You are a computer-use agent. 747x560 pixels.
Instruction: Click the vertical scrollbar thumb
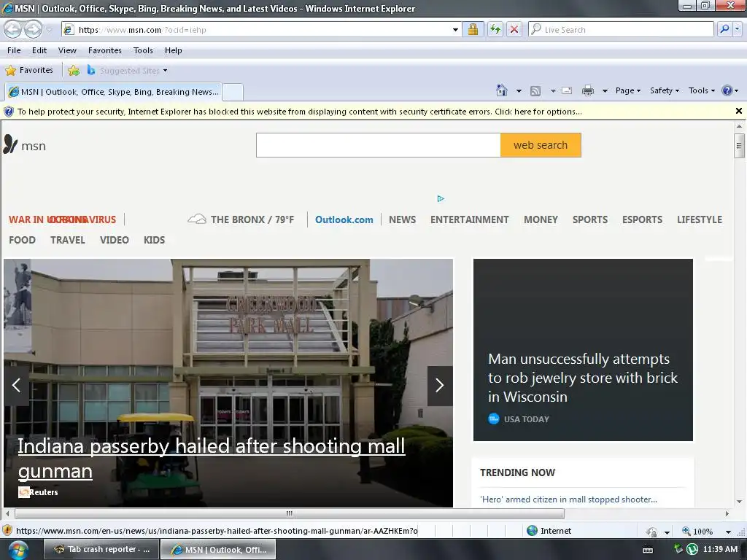739,146
